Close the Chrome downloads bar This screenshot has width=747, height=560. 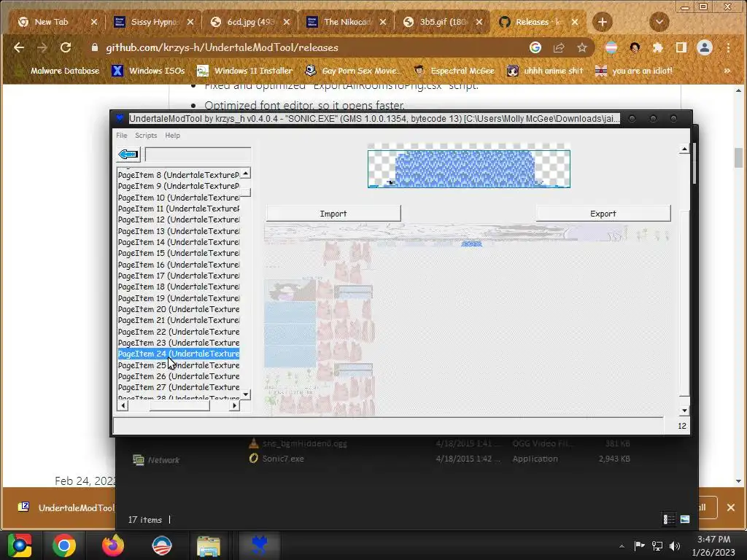pos(731,507)
